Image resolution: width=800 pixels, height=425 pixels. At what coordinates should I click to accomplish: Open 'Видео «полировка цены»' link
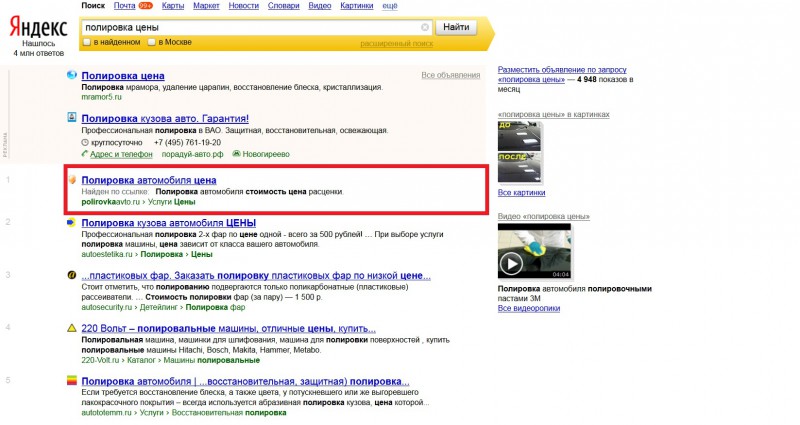coord(543,216)
